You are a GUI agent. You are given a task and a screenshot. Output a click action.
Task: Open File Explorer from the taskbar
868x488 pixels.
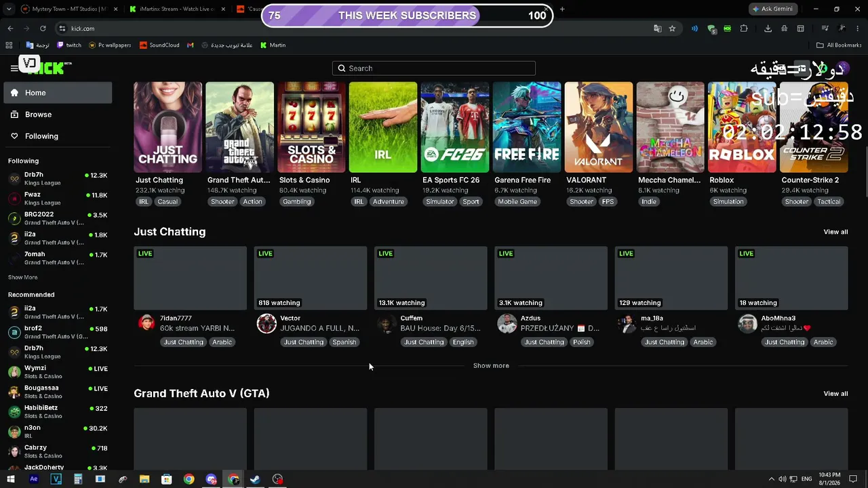click(144, 479)
